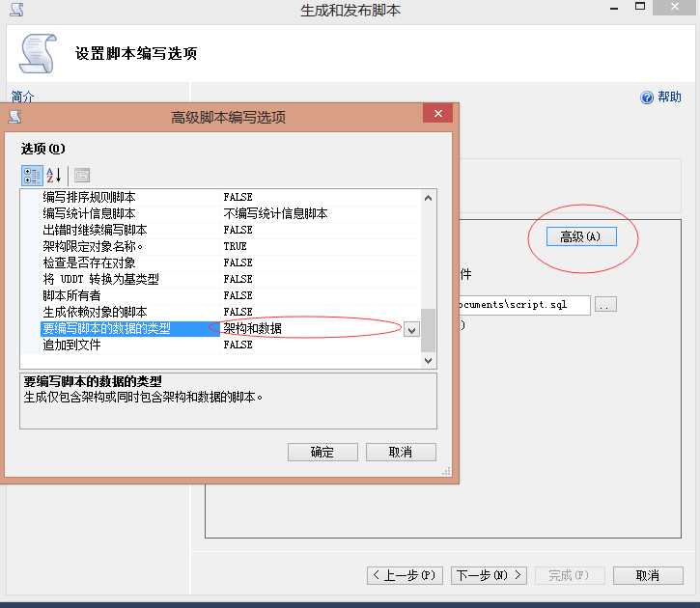Click FALSE value for 出错时继续编写脚本
The width and height of the screenshot is (700, 608).
[238, 231]
